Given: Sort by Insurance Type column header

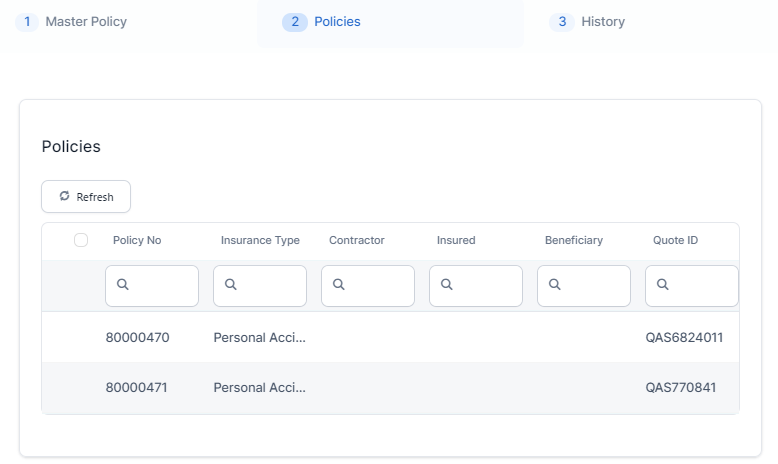Looking at the screenshot, I should tap(260, 240).
